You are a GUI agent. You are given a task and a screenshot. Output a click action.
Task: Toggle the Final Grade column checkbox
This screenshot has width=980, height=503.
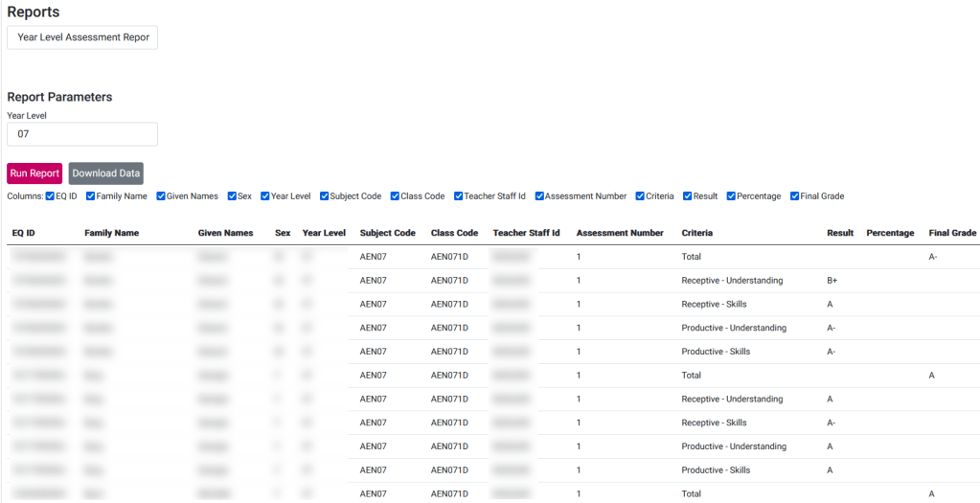[795, 196]
